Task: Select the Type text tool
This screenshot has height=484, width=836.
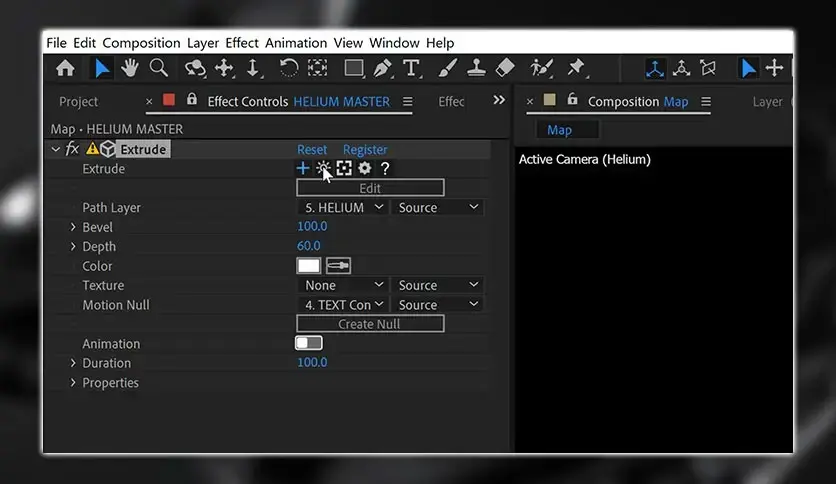Action: pyautogui.click(x=411, y=68)
